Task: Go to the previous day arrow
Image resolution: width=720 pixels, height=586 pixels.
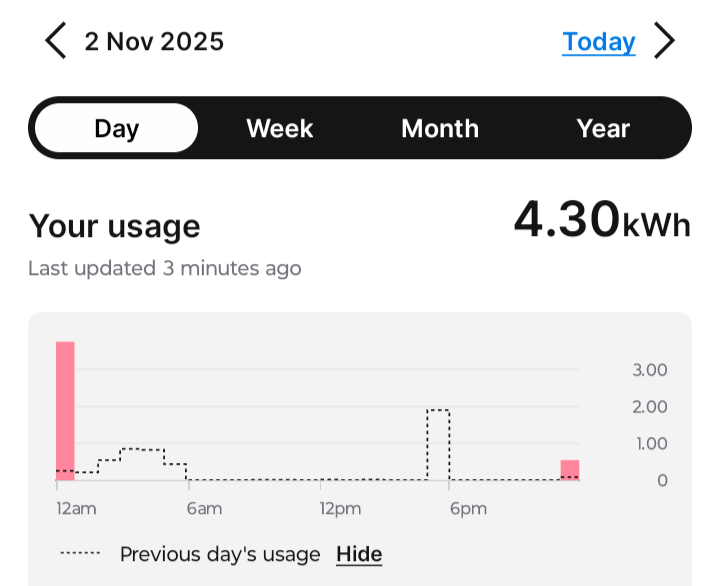Action: [x=55, y=41]
